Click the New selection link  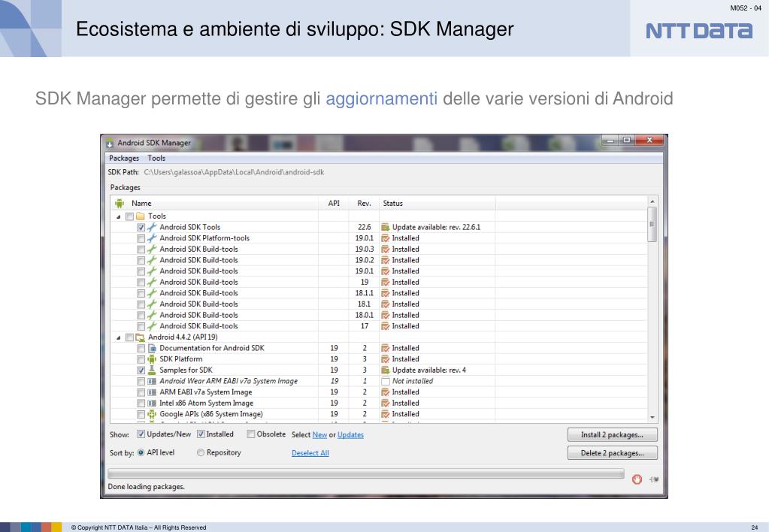(319, 435)
